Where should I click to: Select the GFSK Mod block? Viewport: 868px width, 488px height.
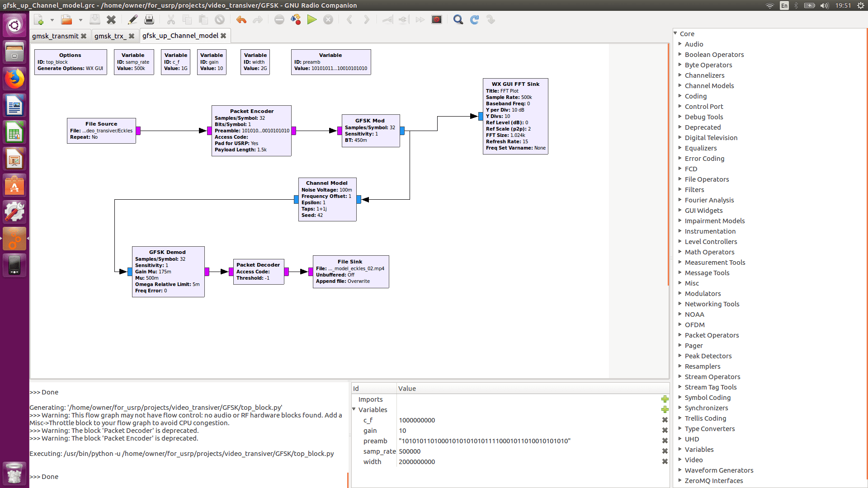pos(370,131)
